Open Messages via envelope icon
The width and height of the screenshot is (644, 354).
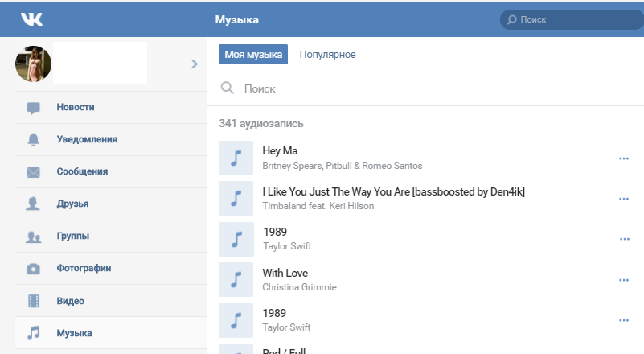(x=34, y=172)
